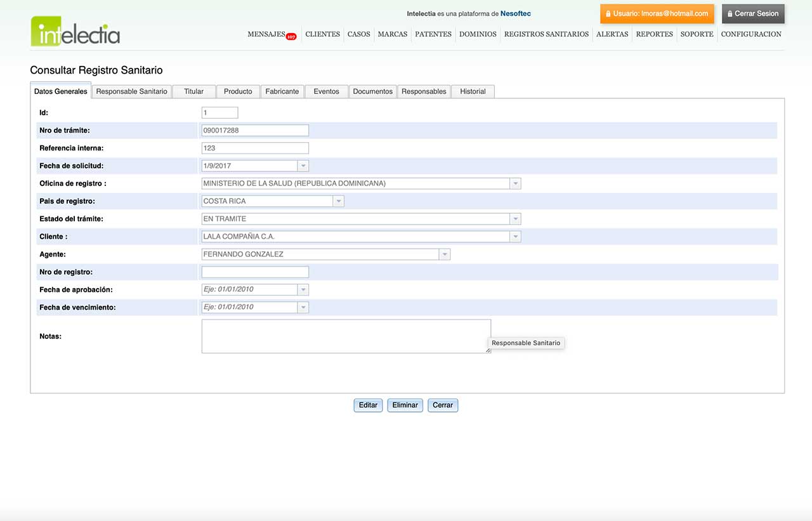Expand the Pais de registro dropdown
812x521 pixels.
(339, 201)
